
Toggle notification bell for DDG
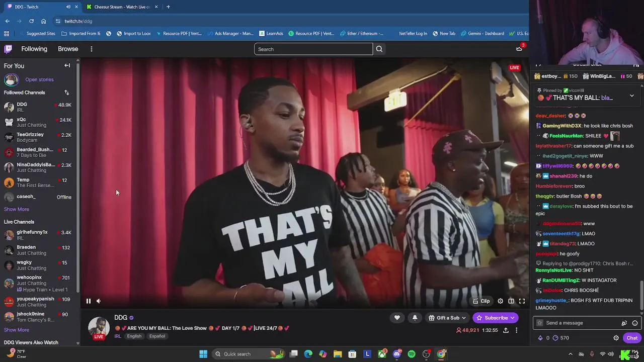(x=415, y=318)
